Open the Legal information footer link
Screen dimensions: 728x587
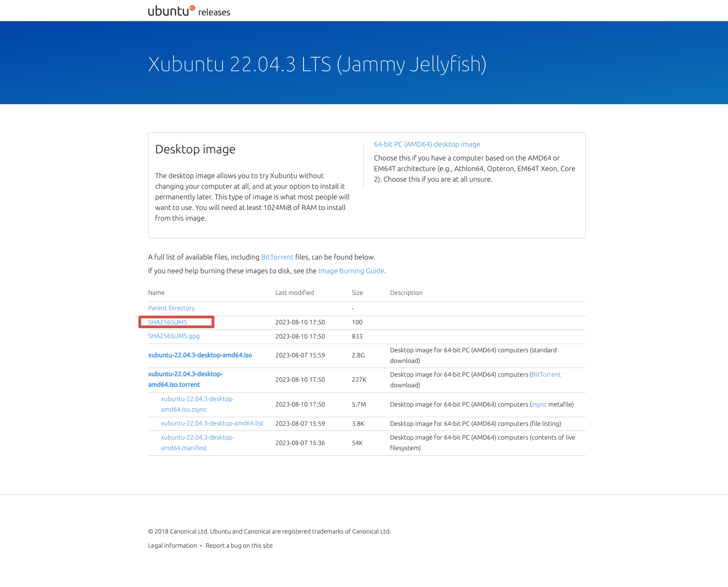coord(172,546)
